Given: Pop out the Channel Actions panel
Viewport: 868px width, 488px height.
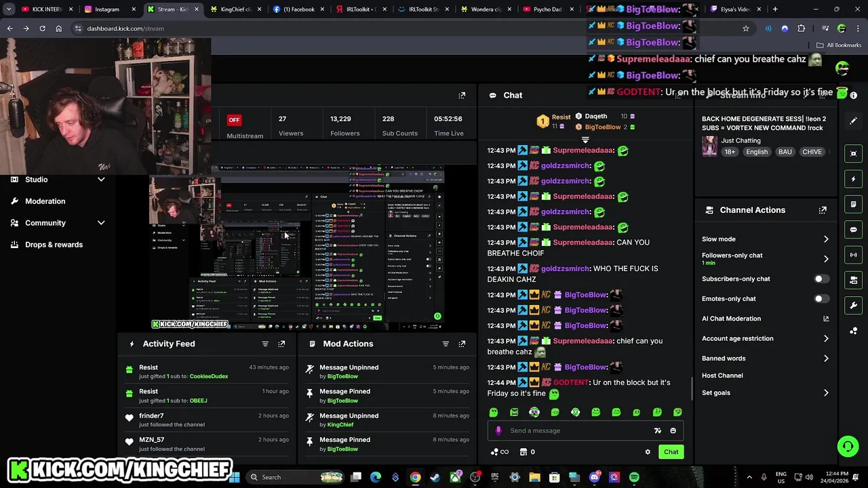Looking at the screenshot, I should pos(823,210).
